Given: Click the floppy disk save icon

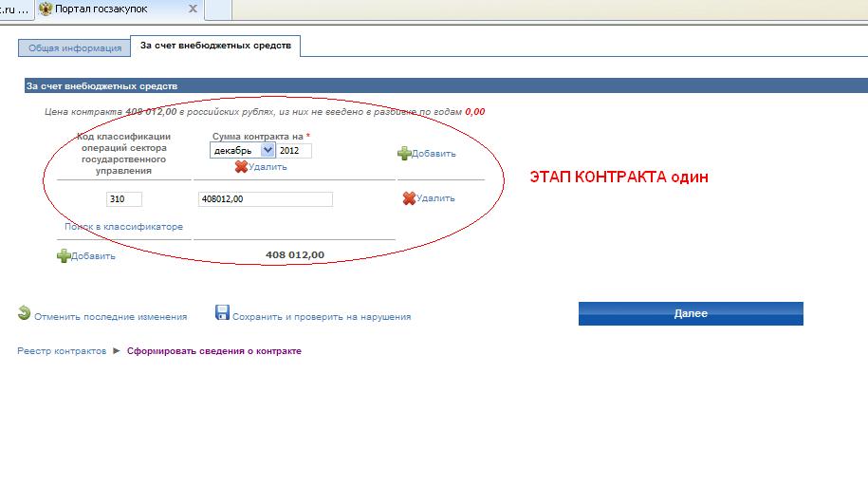Looking at the screenshot, I should point(223,313).
